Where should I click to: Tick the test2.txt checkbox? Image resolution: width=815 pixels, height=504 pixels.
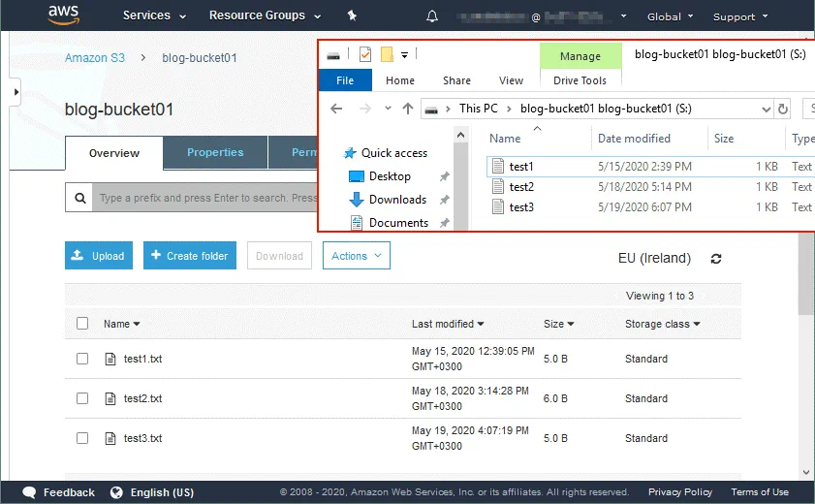(82, 398)
